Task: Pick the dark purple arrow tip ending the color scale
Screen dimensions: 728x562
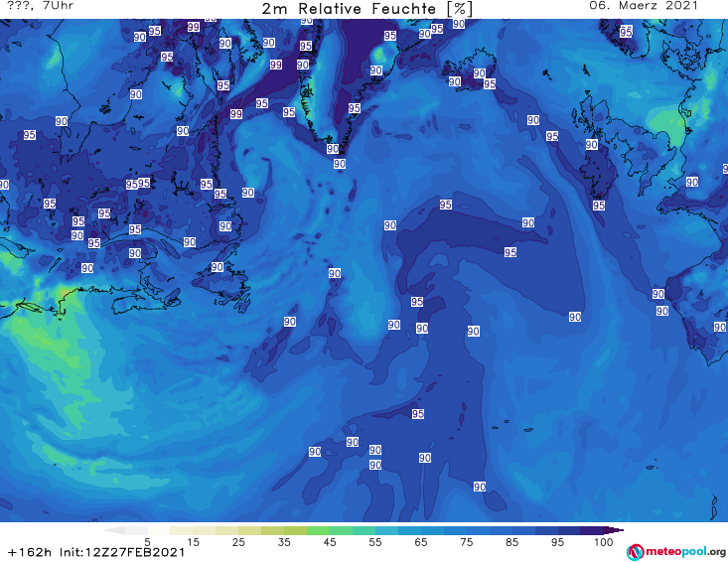Action: (614, 530)
